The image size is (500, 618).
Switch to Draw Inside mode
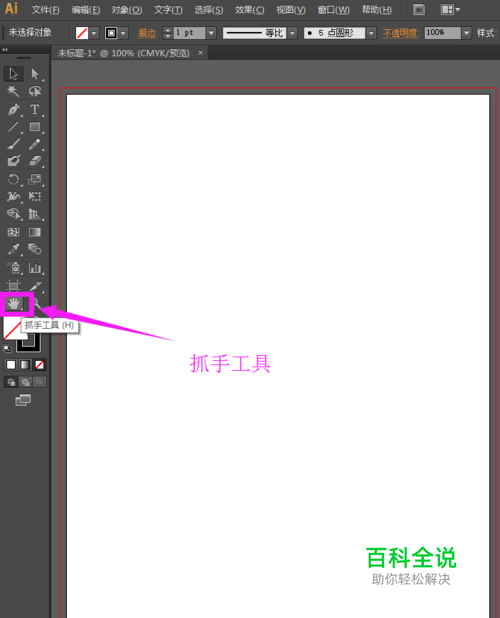[x=39, y=382]
